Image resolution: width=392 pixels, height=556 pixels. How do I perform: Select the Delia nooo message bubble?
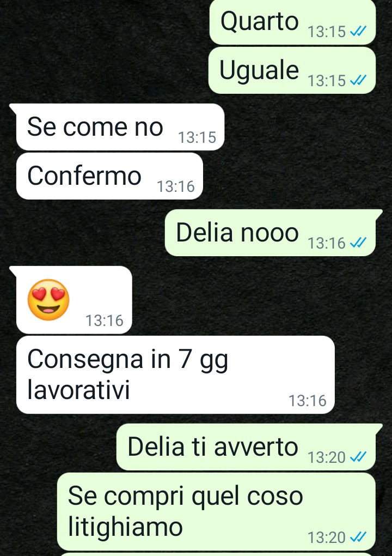click(270, 233)
